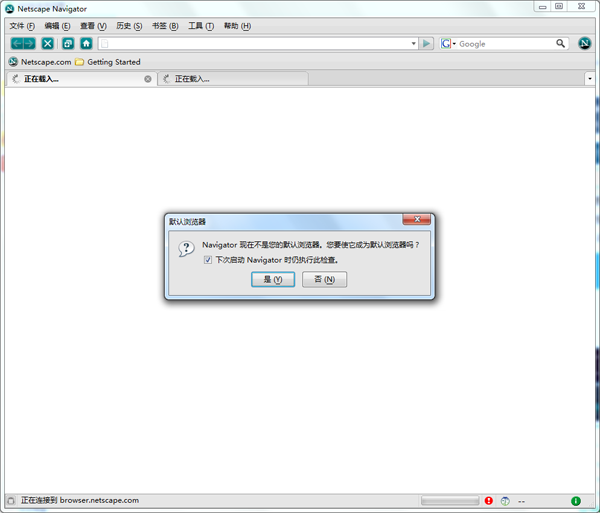Open Netscape.com bookmark

40,62
